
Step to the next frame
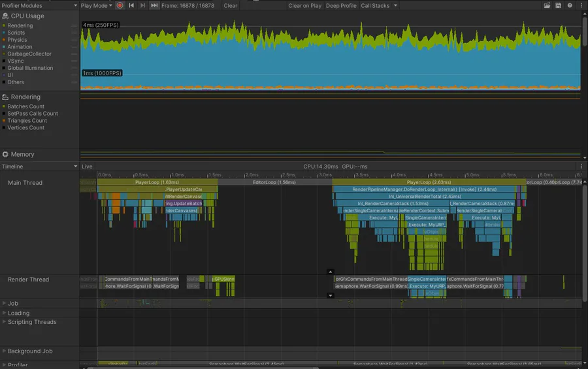click(x=142, y=6)
